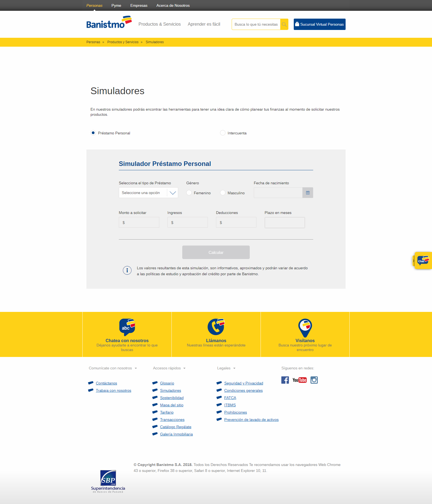Open the Mapa del sitio link
Viewport: 432px width, 504px height.
click(172, 405)
